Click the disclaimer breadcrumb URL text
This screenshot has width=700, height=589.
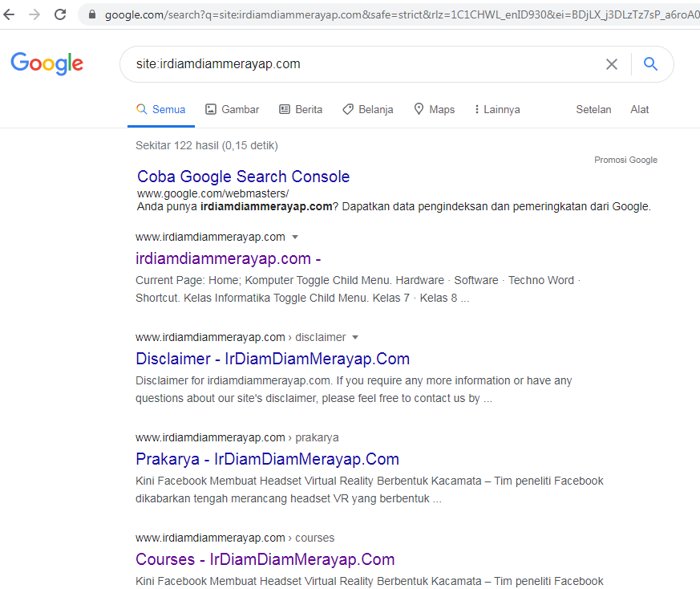(241, 337)
